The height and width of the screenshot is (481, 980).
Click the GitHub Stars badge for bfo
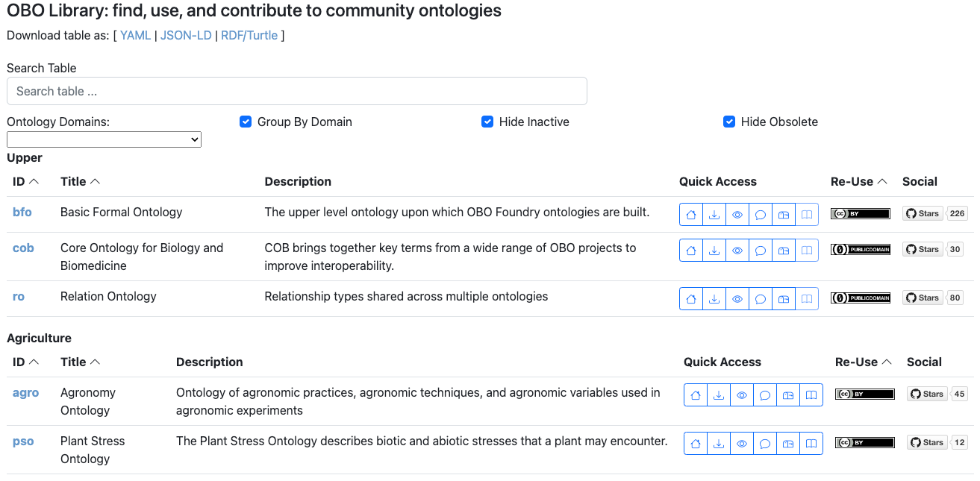click(x=923, y=213)
